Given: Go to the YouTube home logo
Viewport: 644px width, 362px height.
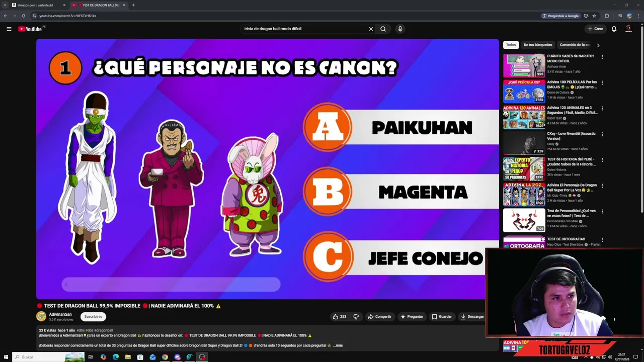Looking at the screenshot, I should coord(30,29).
